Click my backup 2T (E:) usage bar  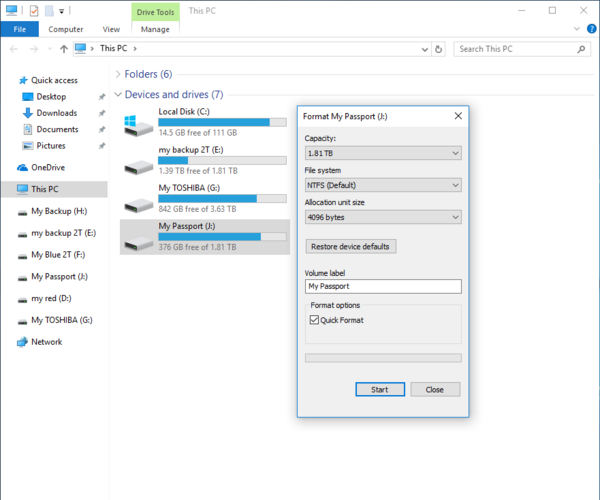point(222,160)
